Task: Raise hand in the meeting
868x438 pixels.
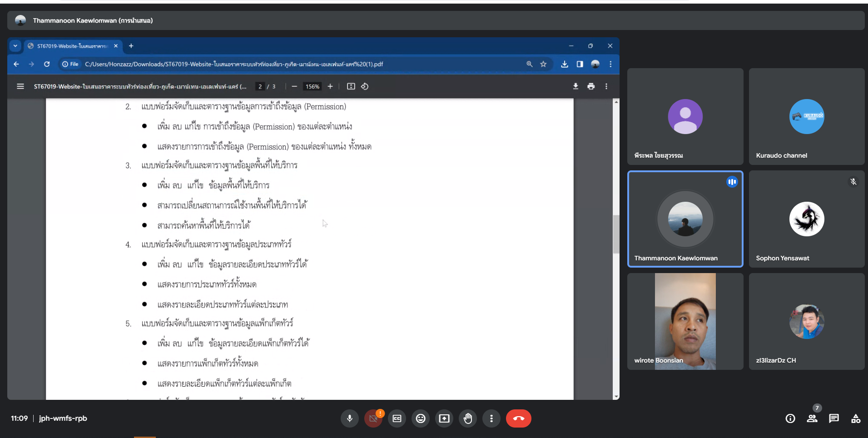Action: [468, 418]
